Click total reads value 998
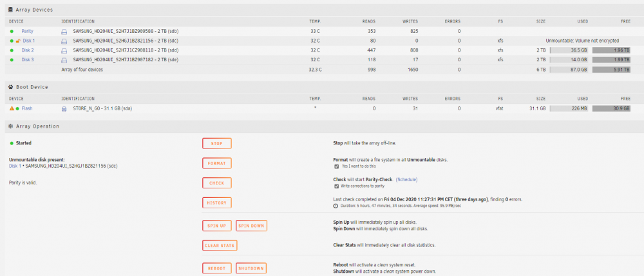Image resolution: width=644 pixels, height=276 pixels. pos(372,70)
